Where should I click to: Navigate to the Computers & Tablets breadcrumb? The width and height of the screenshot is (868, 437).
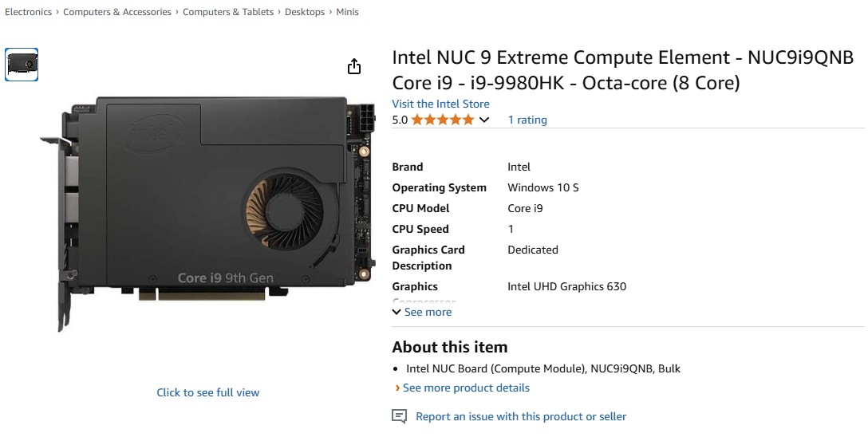228,12
